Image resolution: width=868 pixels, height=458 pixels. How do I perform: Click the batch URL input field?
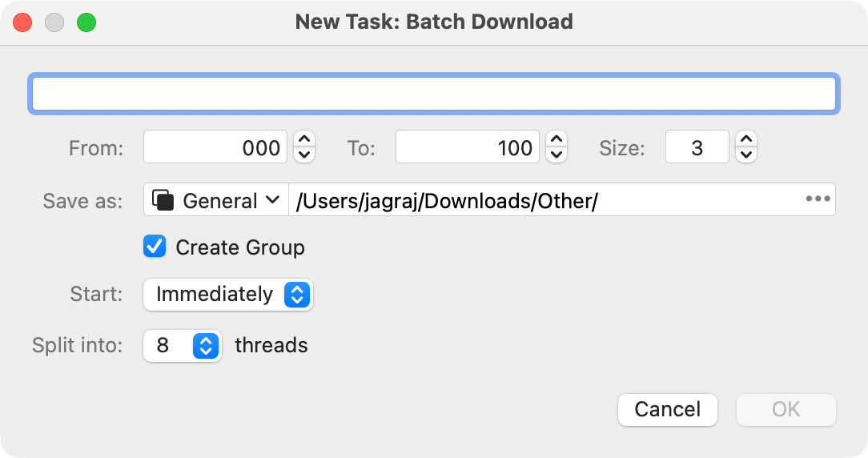433,94
